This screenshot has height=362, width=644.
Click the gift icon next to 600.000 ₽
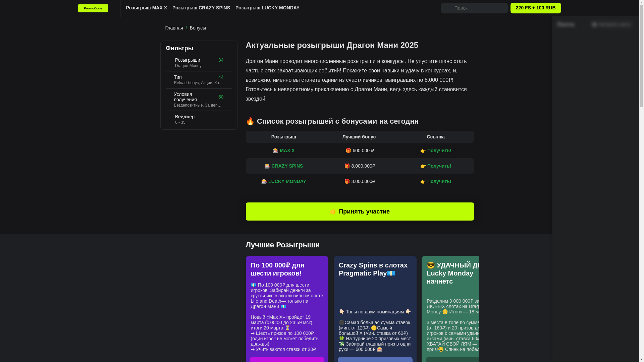pos(348,151)
